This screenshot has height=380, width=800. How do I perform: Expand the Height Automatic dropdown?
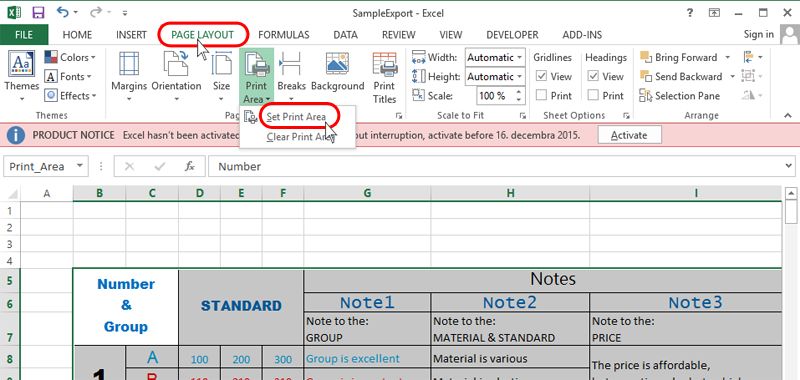[519, 77]
